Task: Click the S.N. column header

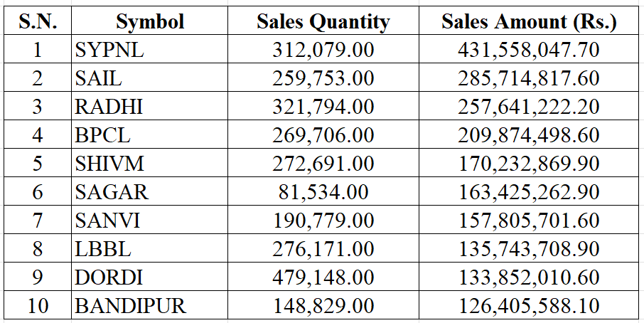Action: coord(38,21)
